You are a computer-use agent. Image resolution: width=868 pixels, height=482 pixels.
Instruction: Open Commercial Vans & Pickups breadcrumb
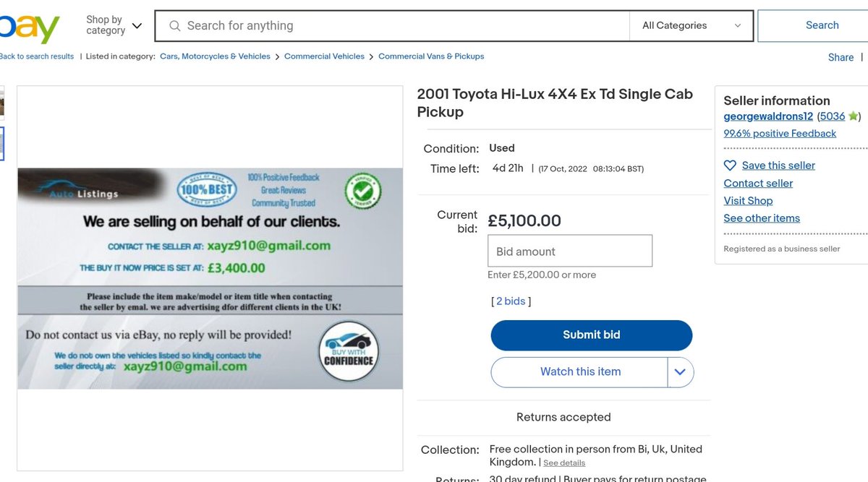[431, 56]
